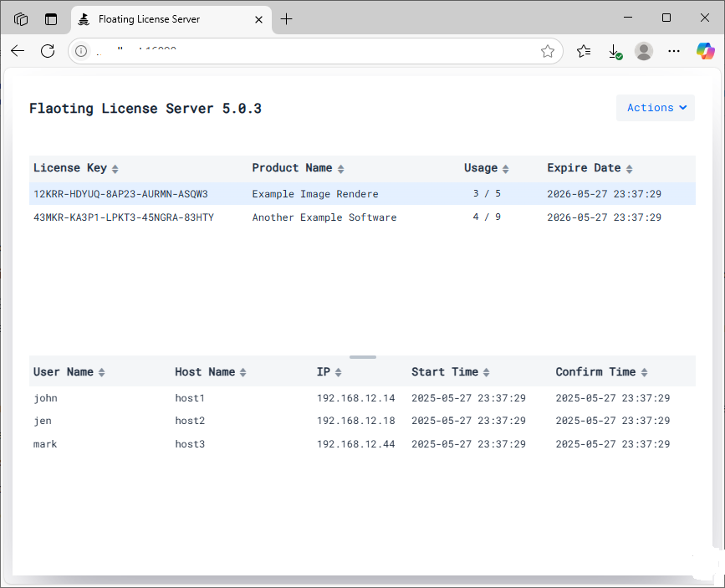Sort by Start Time column
725x588 pixels.
[487, 372]
